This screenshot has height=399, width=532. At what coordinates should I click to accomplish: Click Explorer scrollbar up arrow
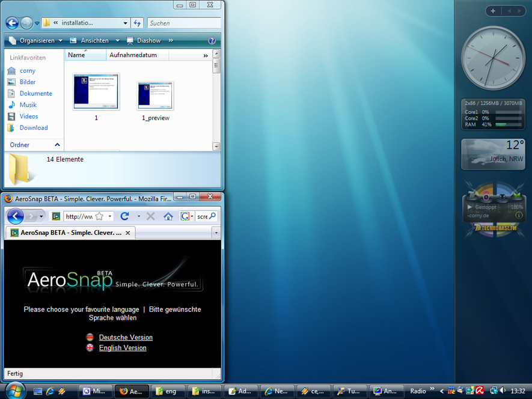pyautogui.click(x=216, y=53)
